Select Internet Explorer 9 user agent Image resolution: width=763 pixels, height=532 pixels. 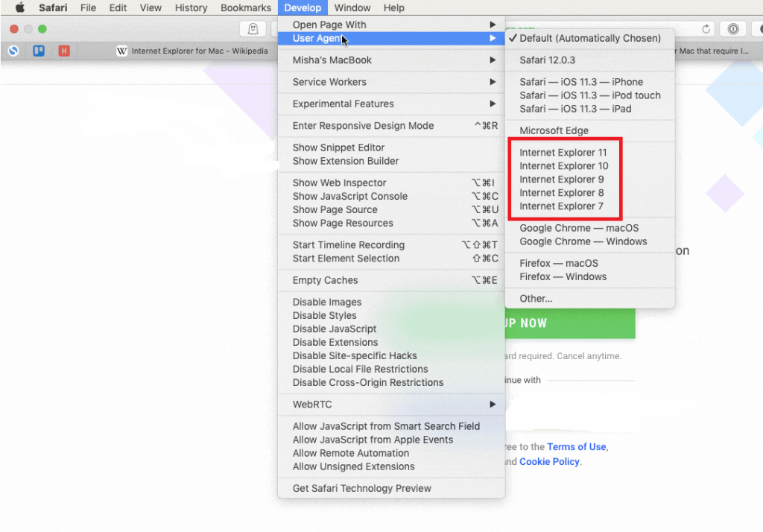click(x=590, y=180)
